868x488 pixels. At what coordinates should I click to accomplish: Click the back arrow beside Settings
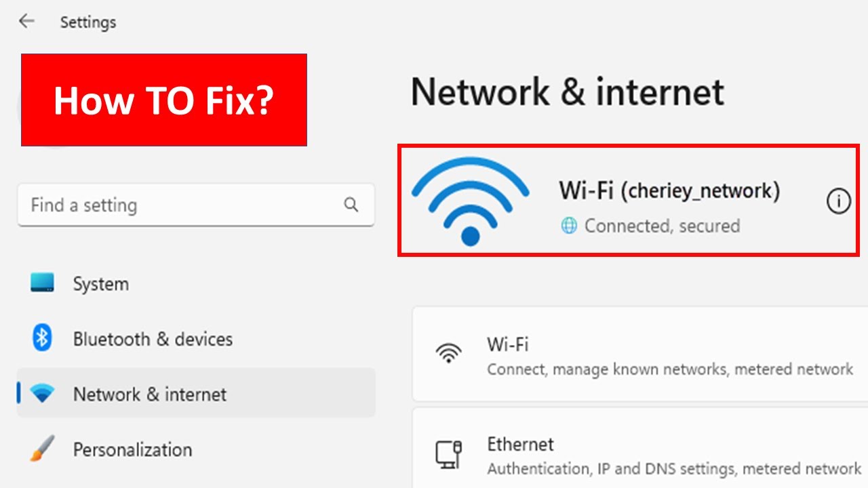tap(26, 22)
